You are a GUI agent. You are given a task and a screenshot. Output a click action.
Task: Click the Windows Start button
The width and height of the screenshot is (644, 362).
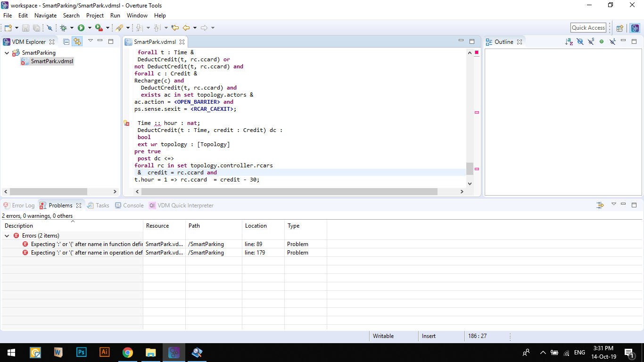tap(11, 353)
